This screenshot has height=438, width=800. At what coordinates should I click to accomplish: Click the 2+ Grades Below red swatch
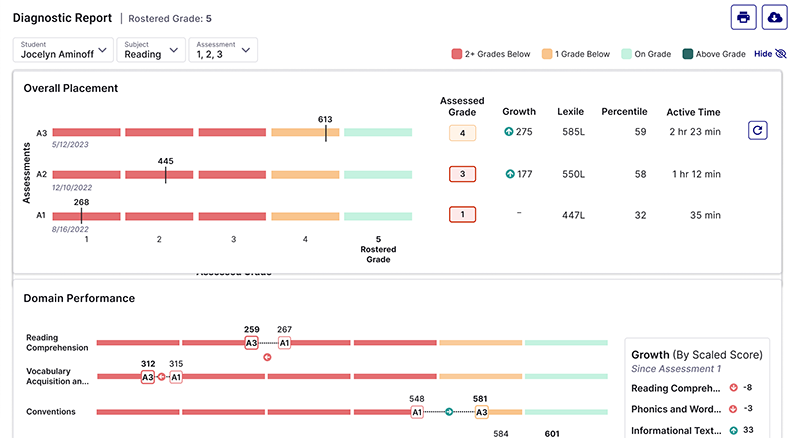coord(456,54)
